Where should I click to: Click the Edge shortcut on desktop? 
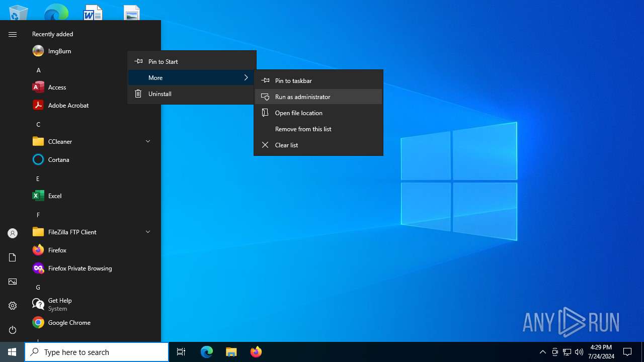(56, 12)
